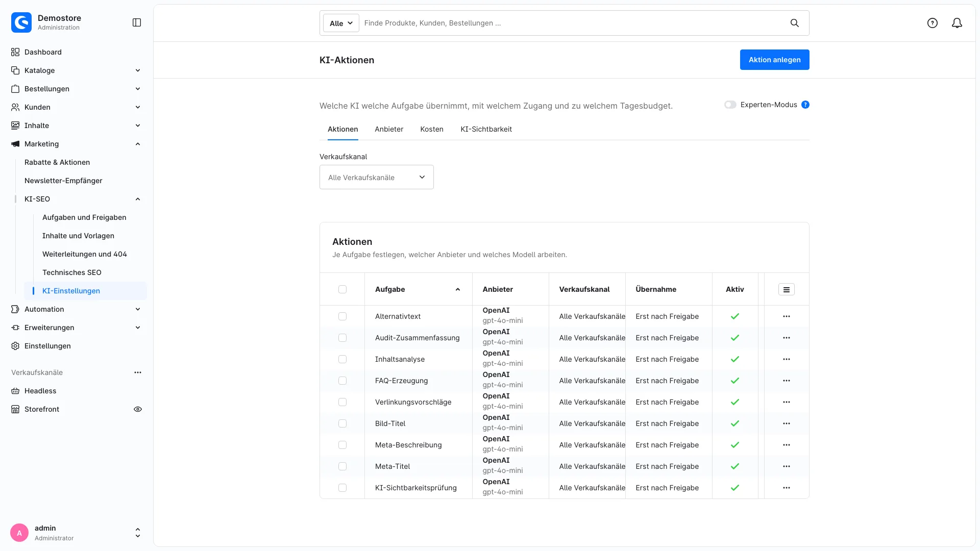This screenshot has width=980, height=551.
Task: Check the Alternativtext row checkbox
Action: [342, 316]
